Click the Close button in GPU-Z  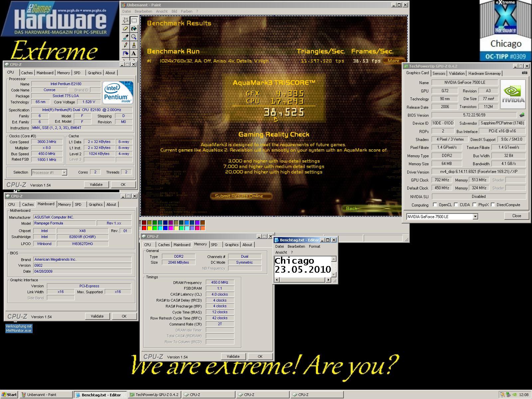pos(517,216)
